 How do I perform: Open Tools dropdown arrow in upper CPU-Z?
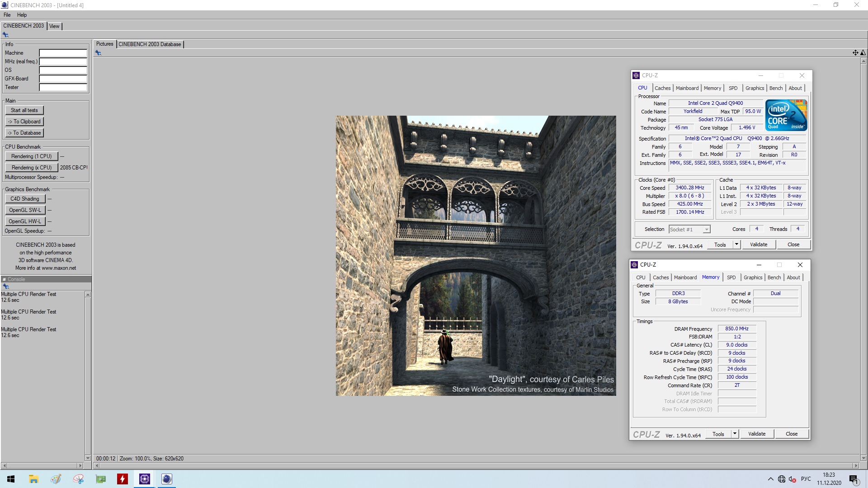[736, 244]
